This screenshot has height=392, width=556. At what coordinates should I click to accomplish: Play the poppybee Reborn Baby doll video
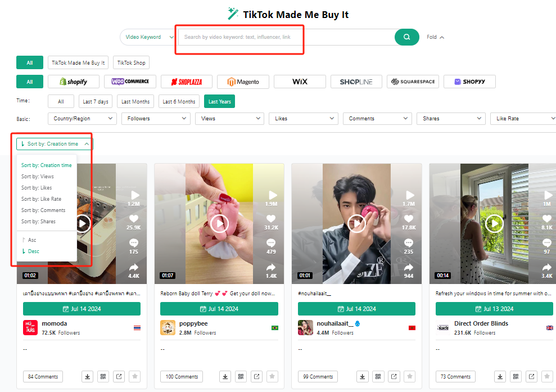click(219, 223)
